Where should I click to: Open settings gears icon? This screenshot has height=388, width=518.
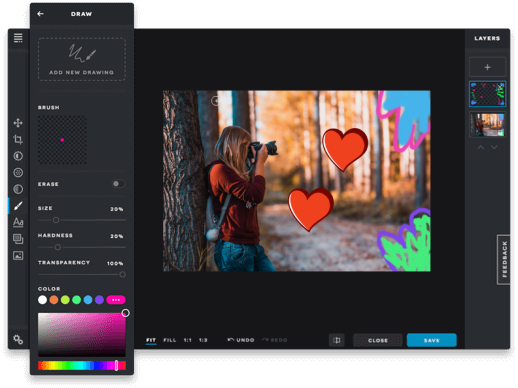point(18,340)
